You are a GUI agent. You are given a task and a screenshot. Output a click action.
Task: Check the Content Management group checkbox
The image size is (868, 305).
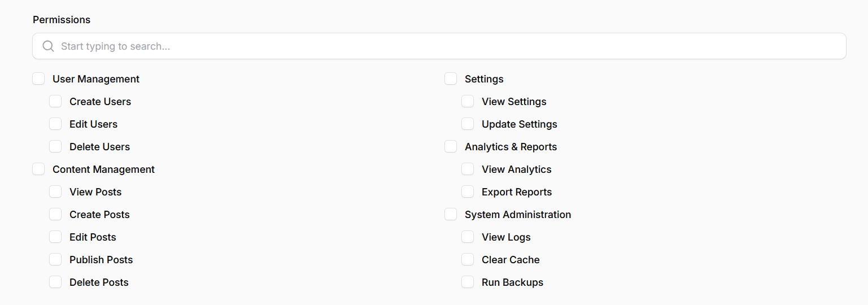38,169
